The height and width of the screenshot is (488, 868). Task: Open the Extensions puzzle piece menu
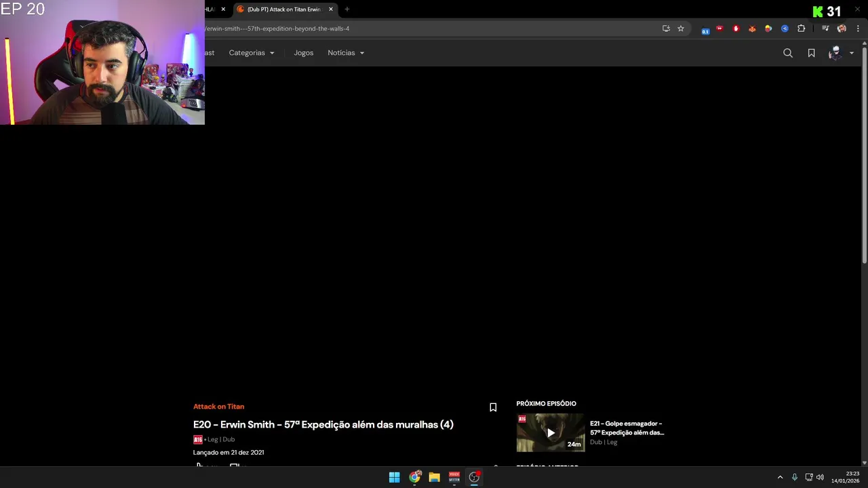pyautogui.click(x=802, y=28)
